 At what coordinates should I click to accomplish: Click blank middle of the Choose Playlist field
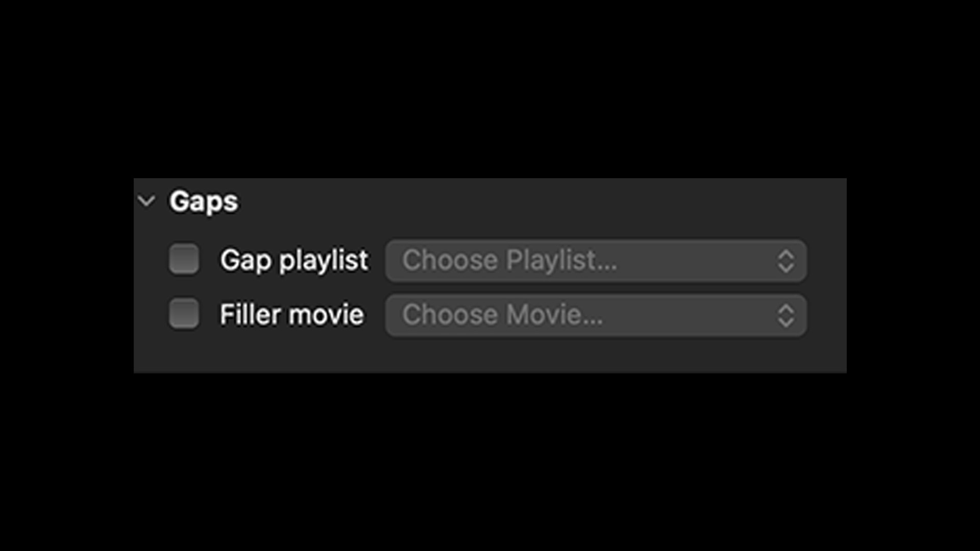pos(694,261)
